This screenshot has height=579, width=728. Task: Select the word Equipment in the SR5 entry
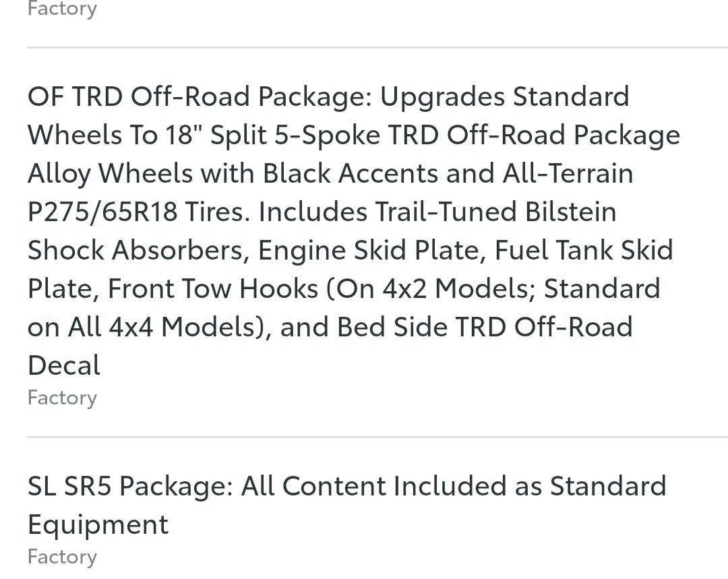coord(98,526)
